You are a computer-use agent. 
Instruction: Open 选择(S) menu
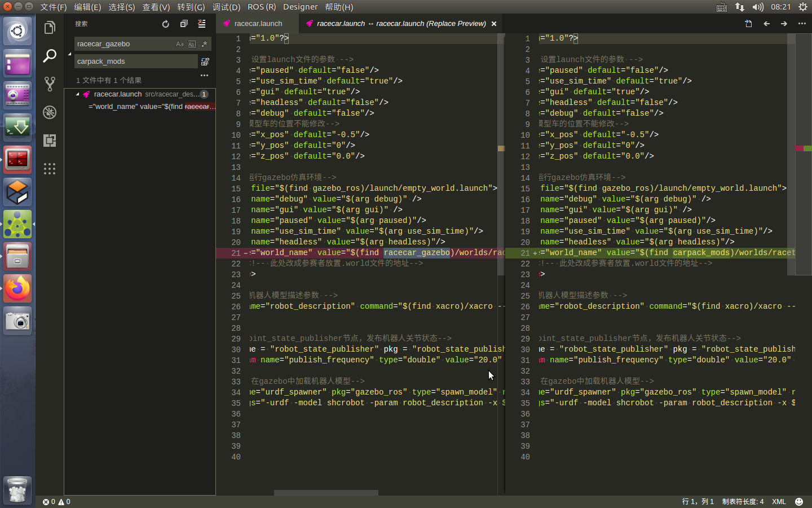(x=122, y=7)
